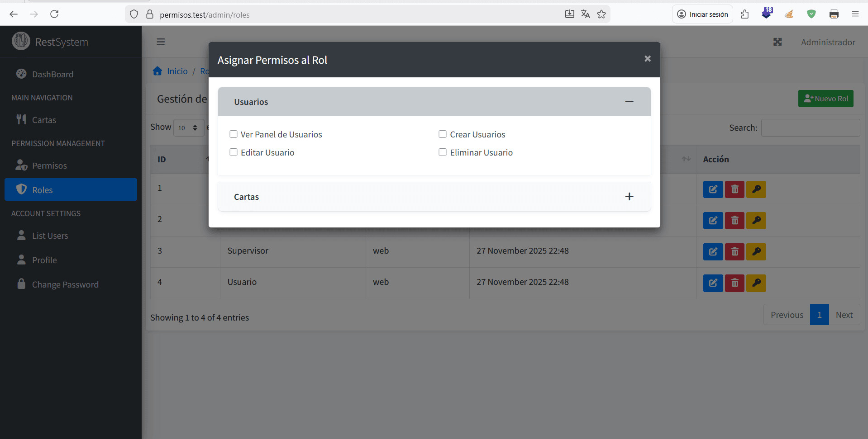Click the browser translate page icon
Image resolution: width=868 pixels, height=439 pixels.
point(585,14)
